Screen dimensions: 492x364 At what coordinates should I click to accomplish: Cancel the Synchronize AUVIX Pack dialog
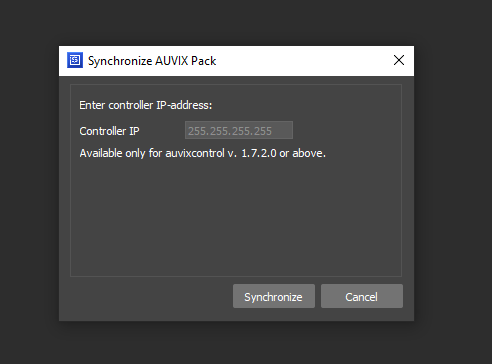coord(362,296)
